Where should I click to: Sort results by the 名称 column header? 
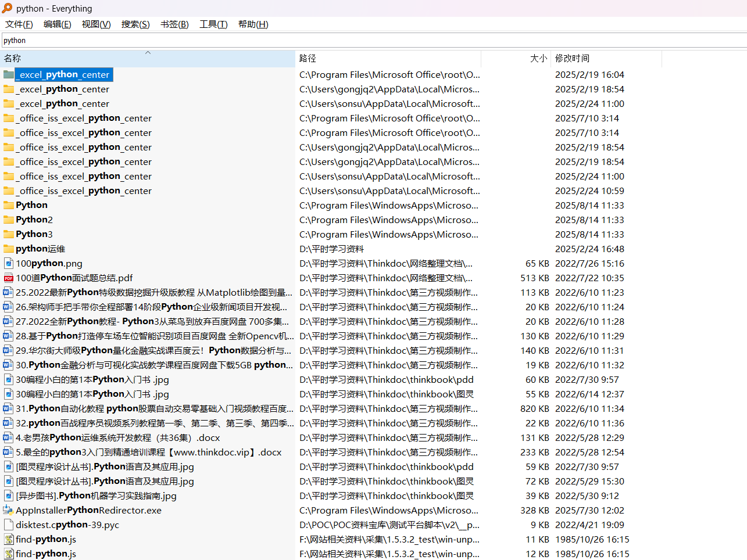click(148, 58)
